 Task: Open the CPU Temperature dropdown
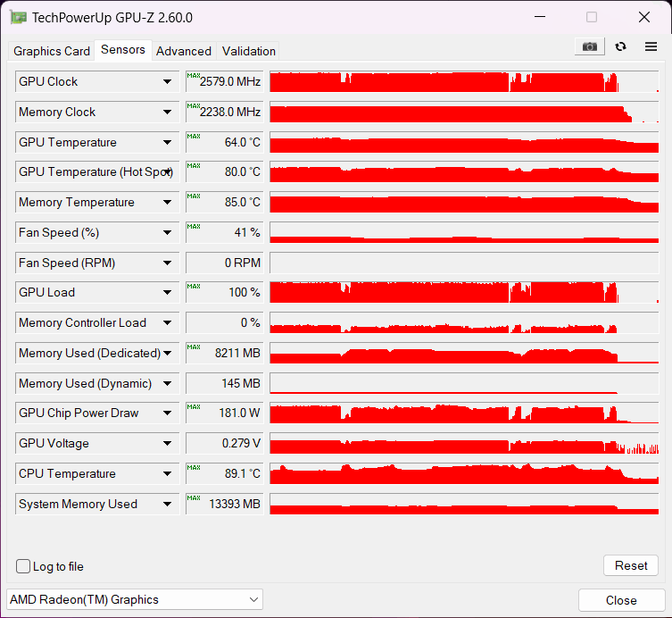167,473
